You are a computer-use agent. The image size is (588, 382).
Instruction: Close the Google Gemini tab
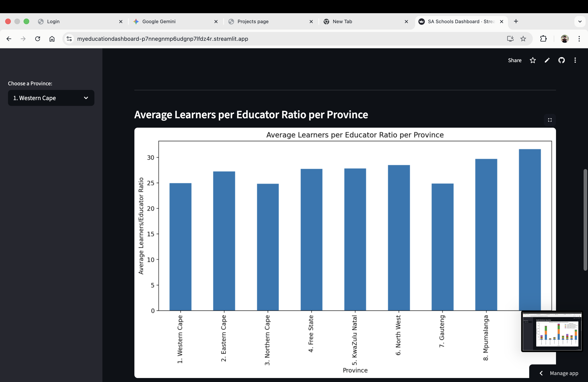pyautogui.click(x=216, y=21)
